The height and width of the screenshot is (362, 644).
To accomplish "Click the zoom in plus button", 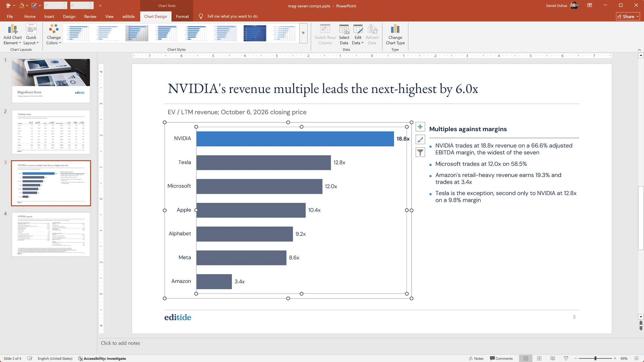I will click(x=615, y=358).
